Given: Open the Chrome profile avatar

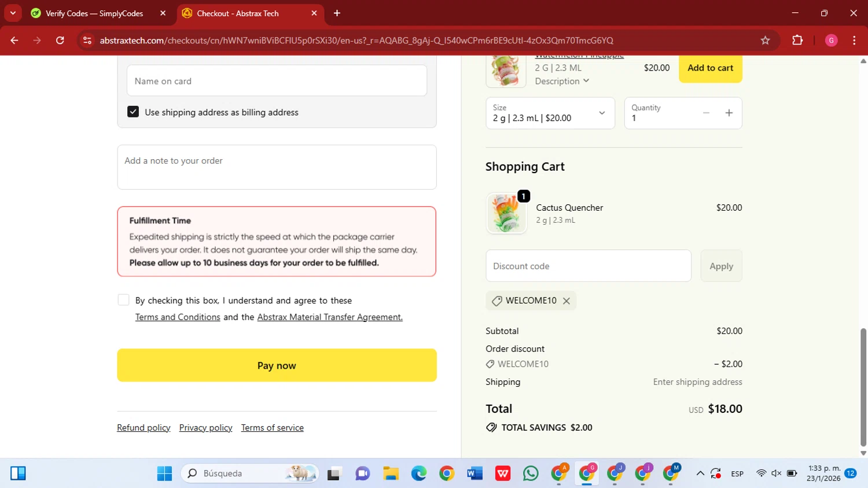Looking at the screenshot, I should [831, 41].
